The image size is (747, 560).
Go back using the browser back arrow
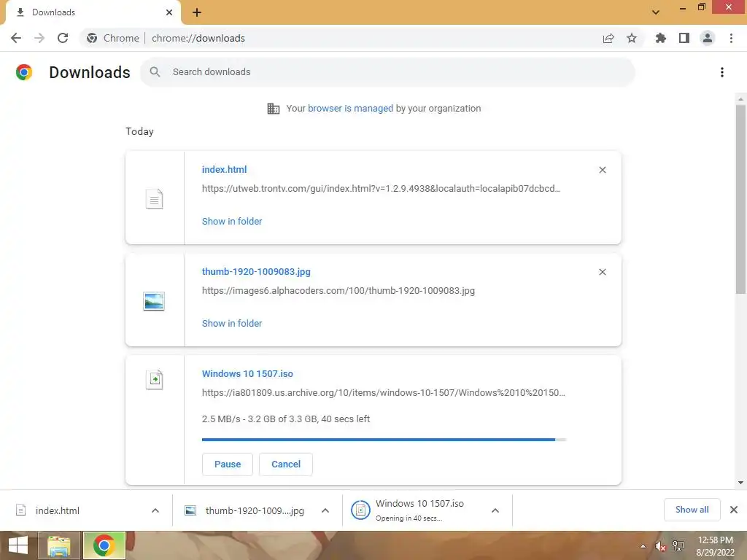point(16,38)
